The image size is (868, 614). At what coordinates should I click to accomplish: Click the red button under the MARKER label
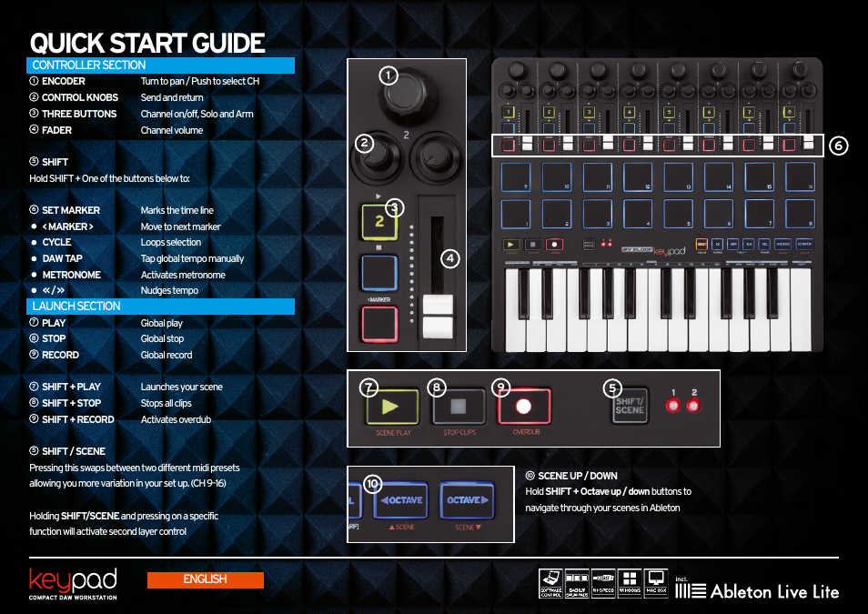click(379, 324)
